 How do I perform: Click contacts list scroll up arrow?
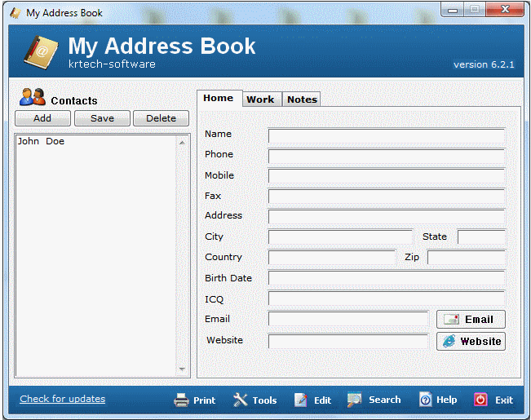[182, 143]
